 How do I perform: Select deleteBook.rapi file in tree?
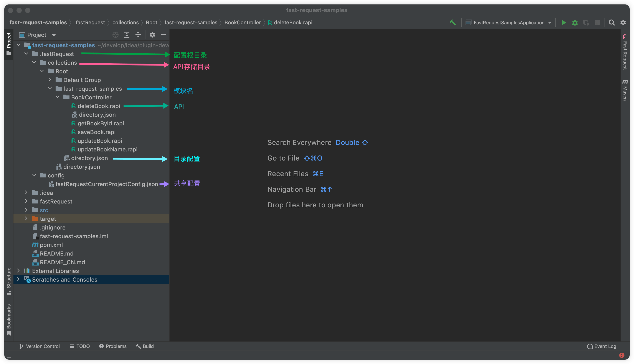[99, 106]
